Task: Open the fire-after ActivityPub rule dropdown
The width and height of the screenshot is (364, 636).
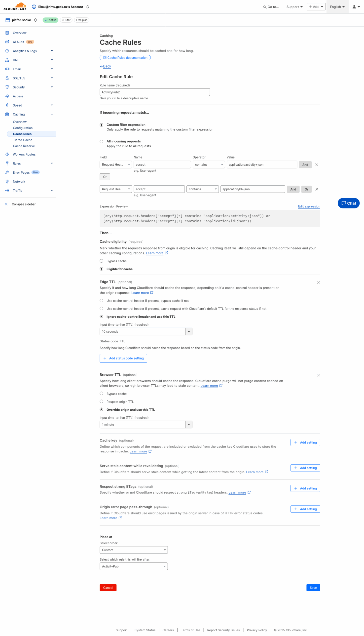Action: click(x=134, y=566)
